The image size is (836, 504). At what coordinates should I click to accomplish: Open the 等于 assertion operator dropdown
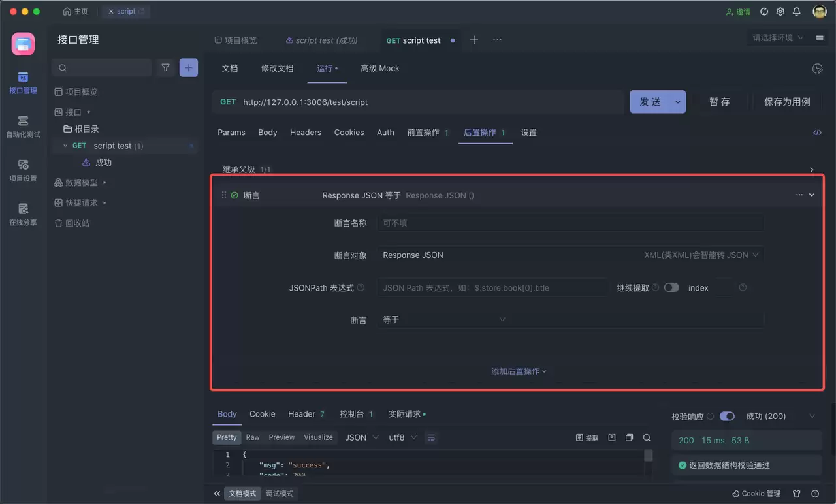point(444,319)
